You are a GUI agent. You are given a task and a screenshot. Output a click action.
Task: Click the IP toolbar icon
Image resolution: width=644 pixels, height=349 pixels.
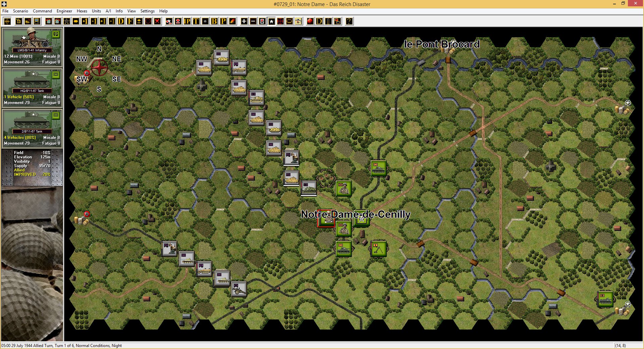click(x=187, y=21)
